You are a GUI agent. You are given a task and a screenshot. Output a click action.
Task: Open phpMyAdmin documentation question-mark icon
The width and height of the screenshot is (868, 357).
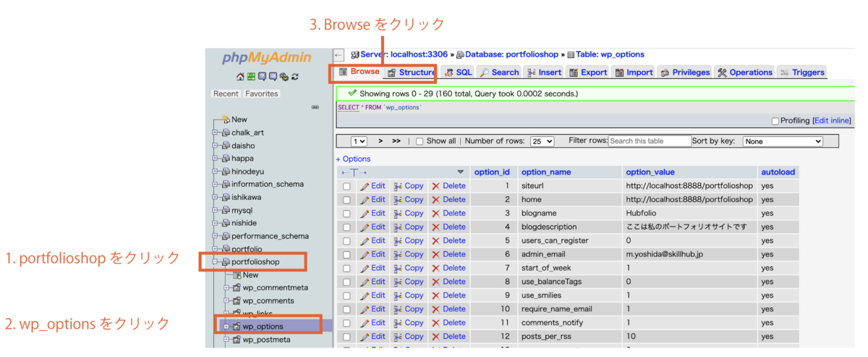pyautogui.click(x=262, y=77)
